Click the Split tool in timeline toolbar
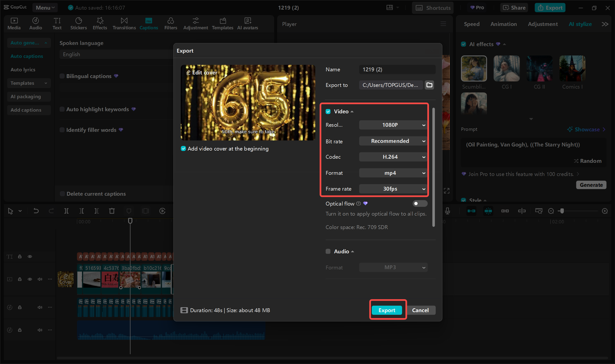The image size is (615, 364). click(x=66, y=211)
